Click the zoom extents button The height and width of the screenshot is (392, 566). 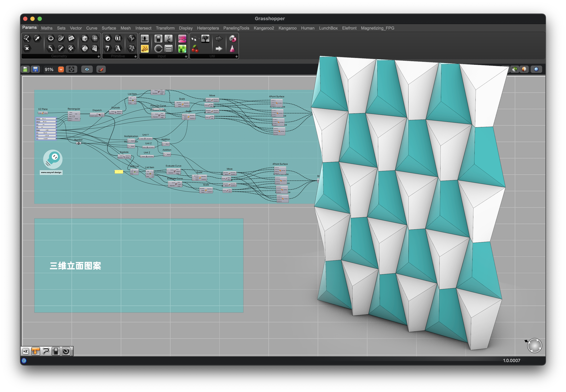coord(71,69)
